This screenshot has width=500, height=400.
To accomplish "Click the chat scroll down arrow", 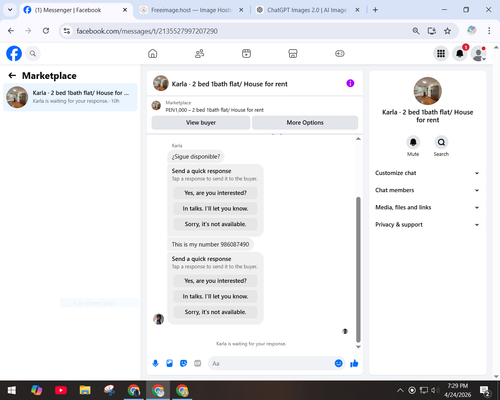I will pyautogui.click(x=358, y=347).
